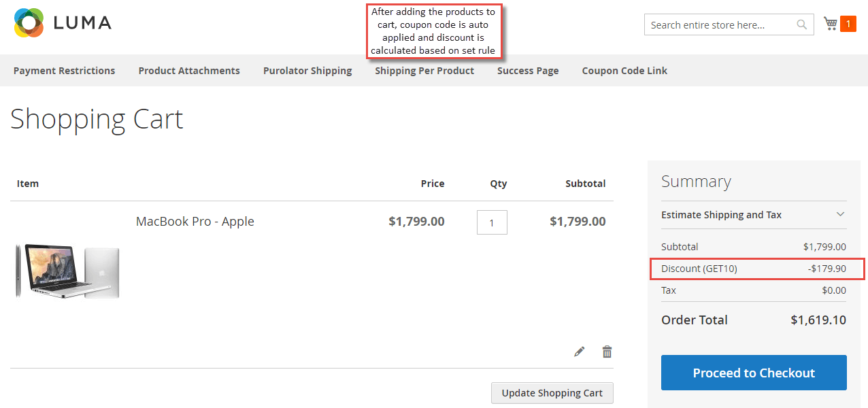
Task: Click the search magnifier icon
Action: 802,24
